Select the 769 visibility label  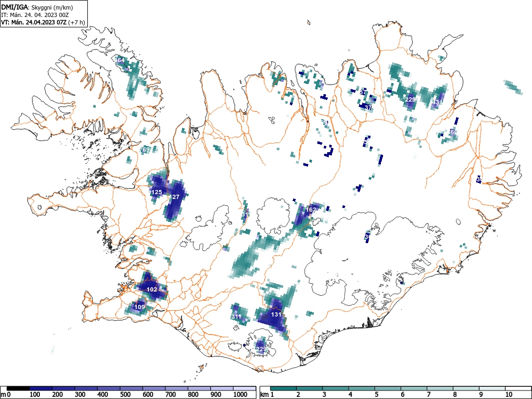145,149
